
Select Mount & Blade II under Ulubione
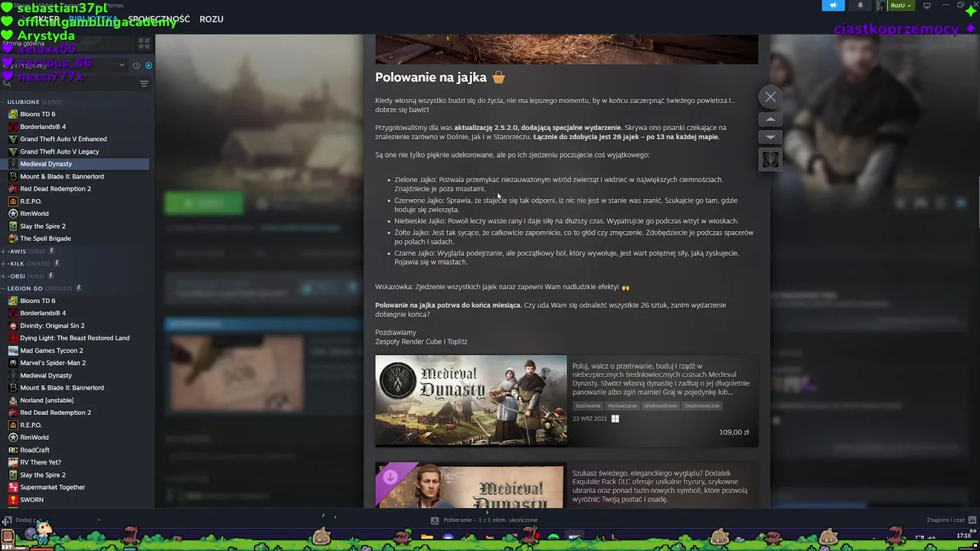(62, 176)
